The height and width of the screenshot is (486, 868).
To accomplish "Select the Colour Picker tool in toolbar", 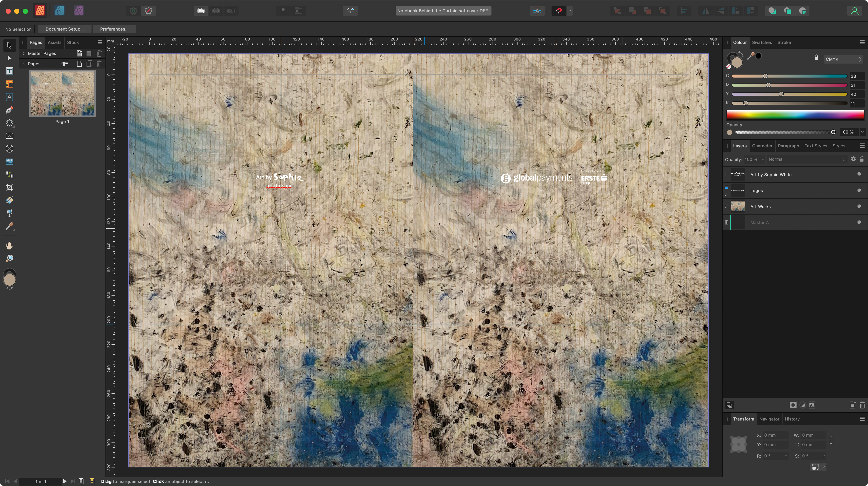I will click(x=9, y=226).
